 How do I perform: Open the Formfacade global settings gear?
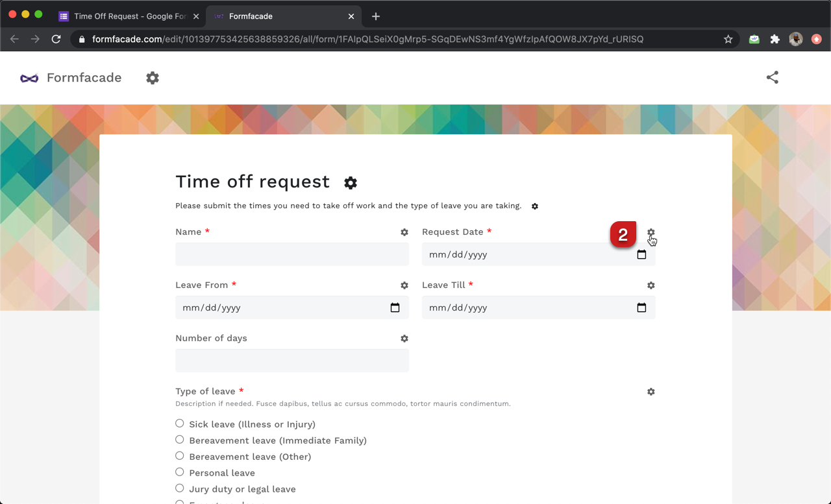(153, 78)
